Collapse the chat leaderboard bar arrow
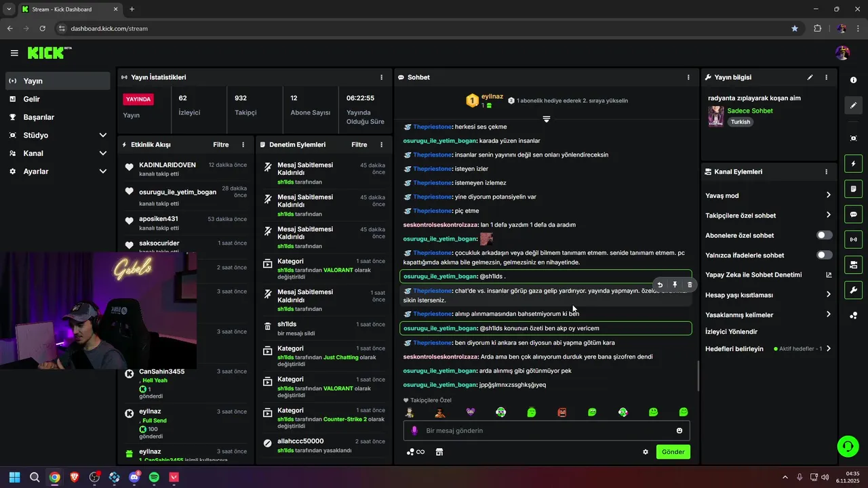 (546, 119)
